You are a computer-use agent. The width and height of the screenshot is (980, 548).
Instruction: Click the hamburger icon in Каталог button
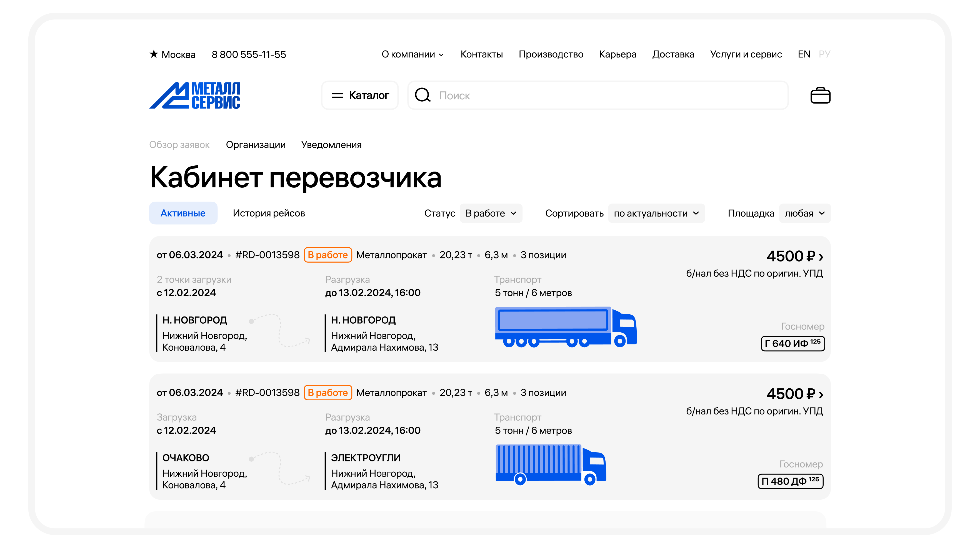pos(337,95)
